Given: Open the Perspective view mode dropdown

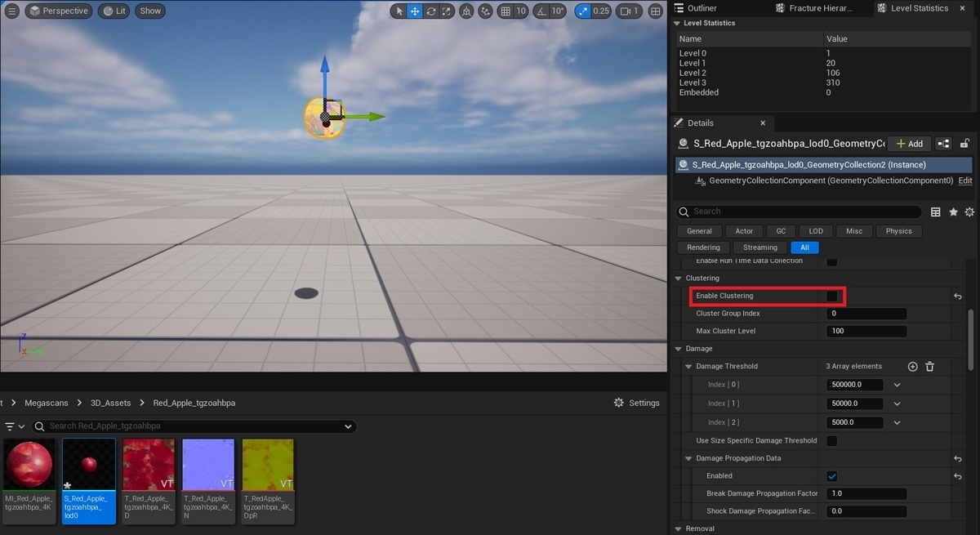Looking at the screenshot, I should (58, 11).
